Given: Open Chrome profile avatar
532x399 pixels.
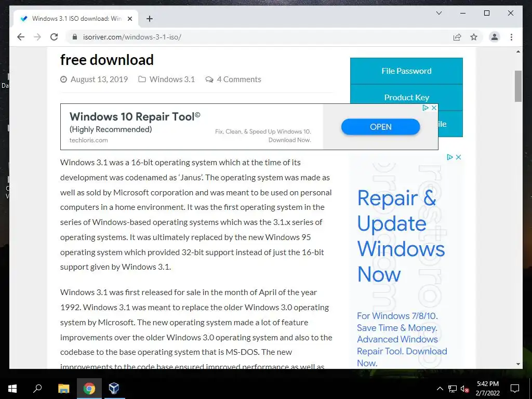Looking at the screenshot, I should [495, 37].
